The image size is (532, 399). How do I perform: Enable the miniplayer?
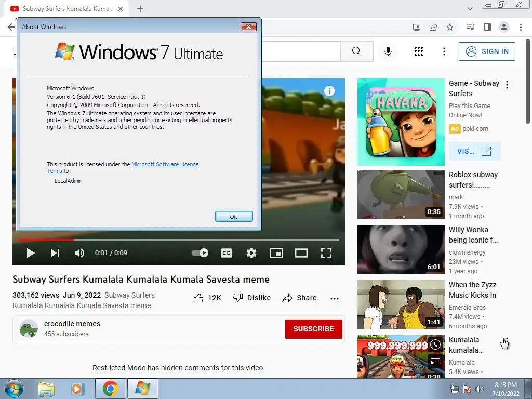[x=276, y=253]
